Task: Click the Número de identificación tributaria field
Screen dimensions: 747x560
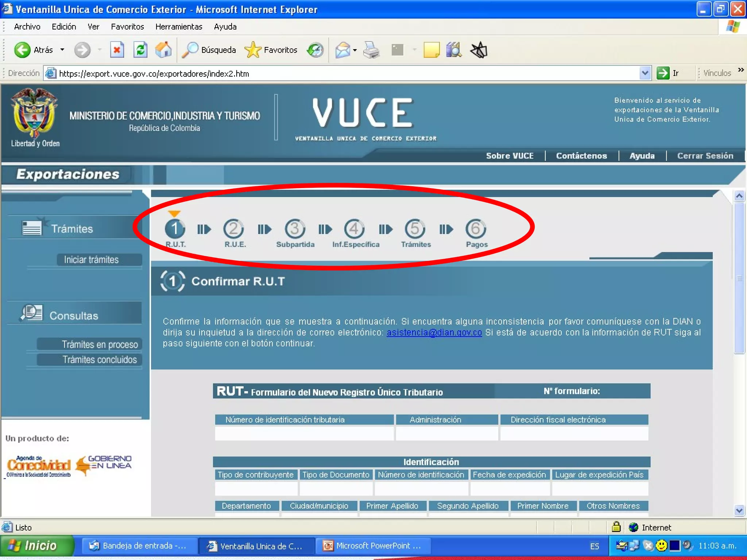Action: pos(304,433)
